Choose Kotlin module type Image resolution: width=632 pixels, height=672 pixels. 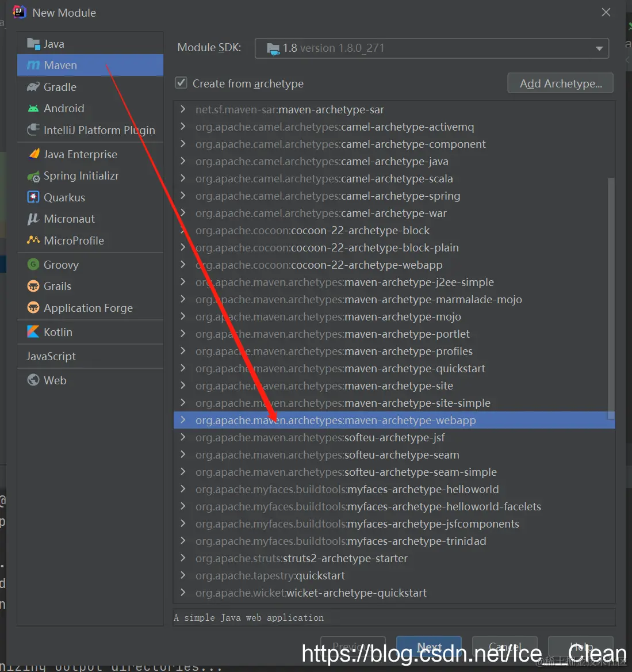[x=90, y=332]
